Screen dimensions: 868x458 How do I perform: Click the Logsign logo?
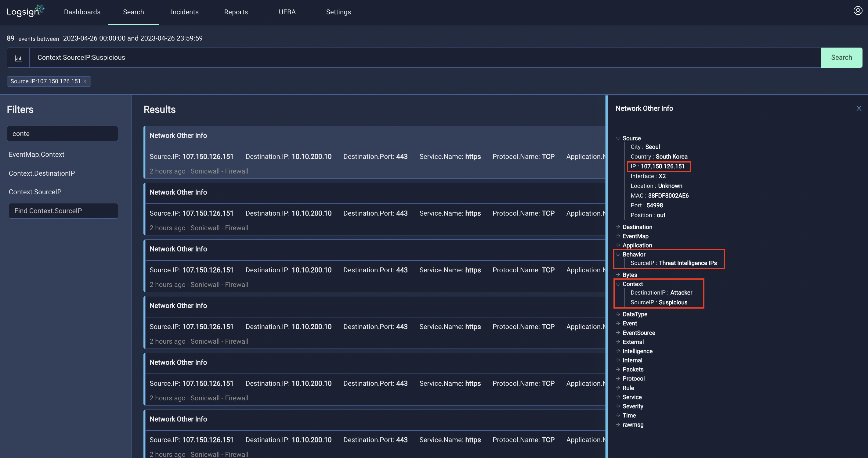(26, 11)
